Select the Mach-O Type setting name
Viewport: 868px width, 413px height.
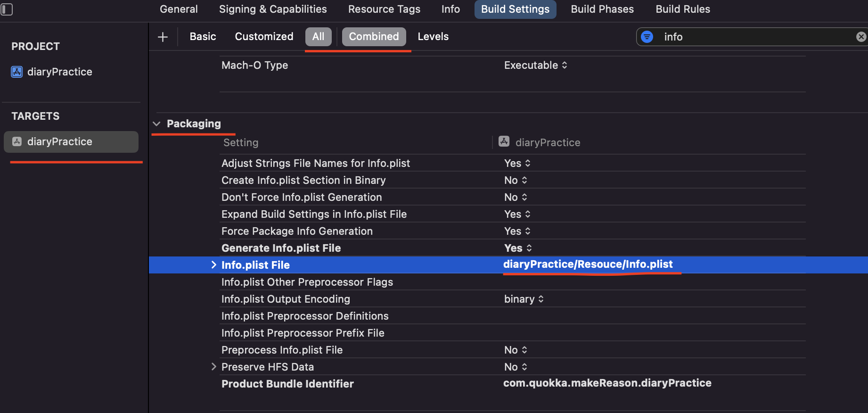point(254,66)
